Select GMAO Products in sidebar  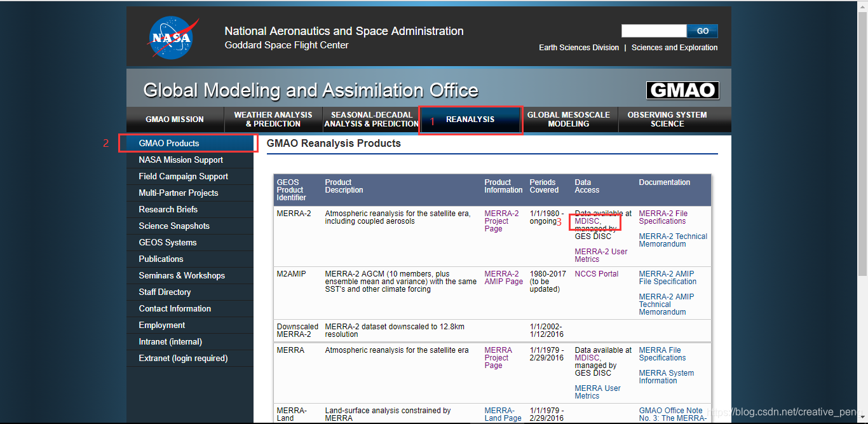[x=190, y=143]
